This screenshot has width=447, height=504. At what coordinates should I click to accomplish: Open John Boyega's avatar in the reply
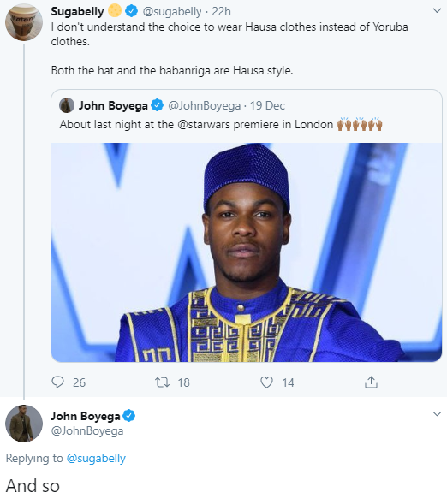(x=24, y=424)
